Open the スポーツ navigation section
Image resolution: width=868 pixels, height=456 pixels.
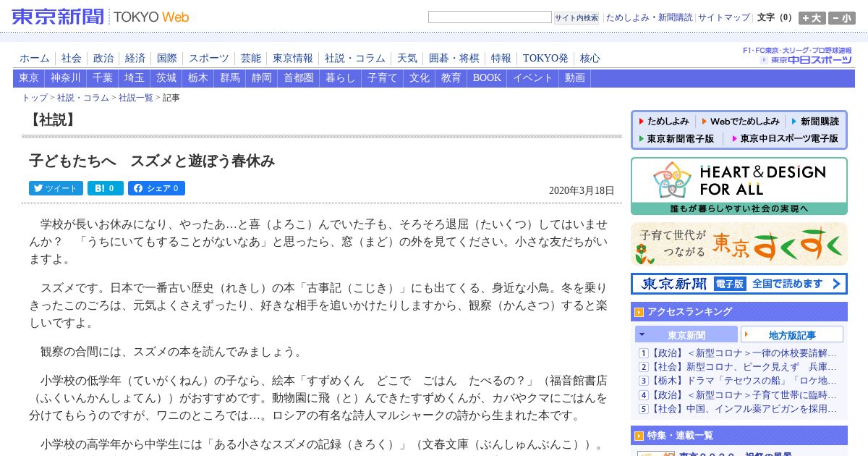coord(209,59)
